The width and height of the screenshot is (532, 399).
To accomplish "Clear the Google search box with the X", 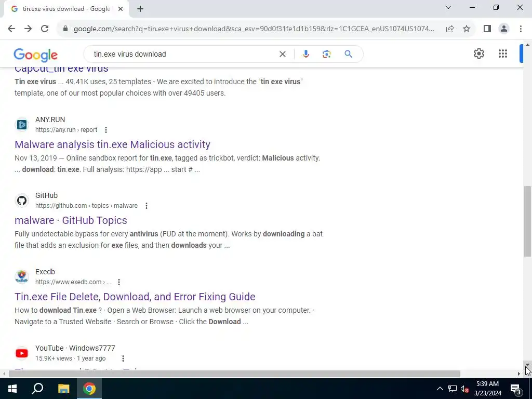I will (282, 54).
